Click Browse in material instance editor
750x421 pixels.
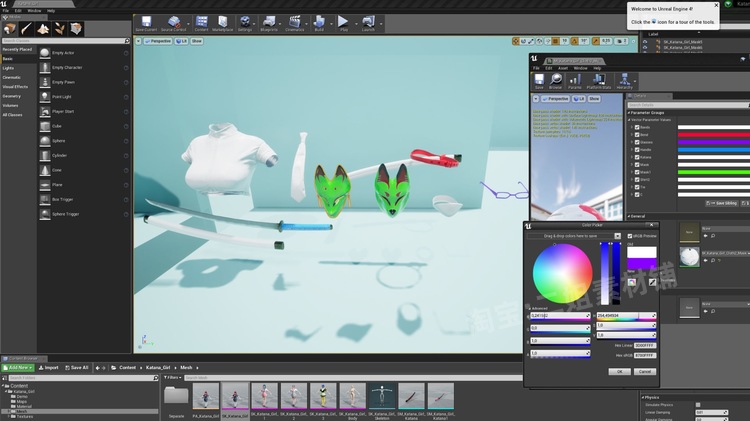pos(556,81)
